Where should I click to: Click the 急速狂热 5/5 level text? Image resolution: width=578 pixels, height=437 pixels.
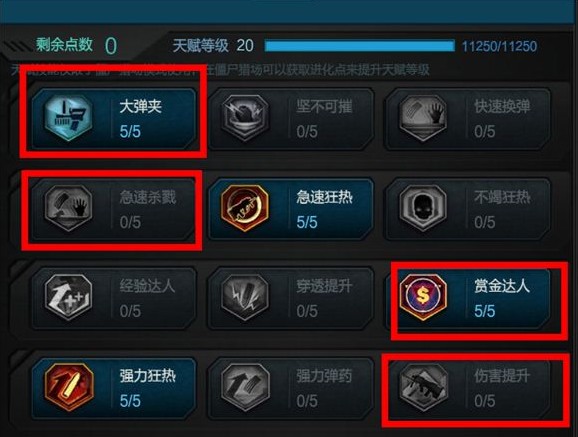[307, 222]
